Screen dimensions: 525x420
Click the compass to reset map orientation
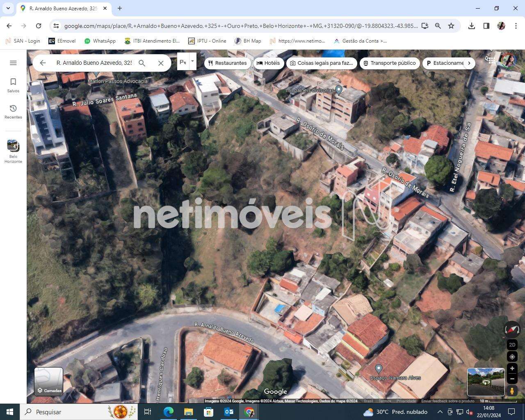(x=512, y=329)
